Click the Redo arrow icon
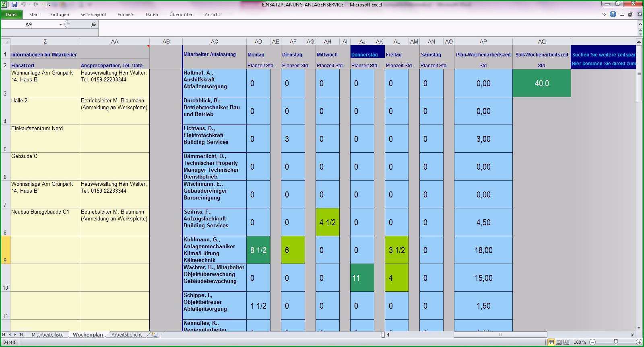The image size is (644, 347). 36,4
